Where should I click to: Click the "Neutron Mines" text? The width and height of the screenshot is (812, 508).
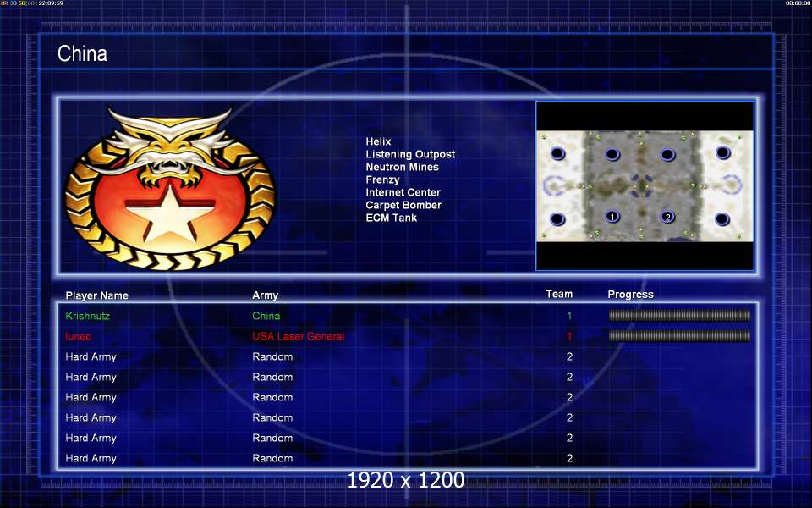click(402, 167)
